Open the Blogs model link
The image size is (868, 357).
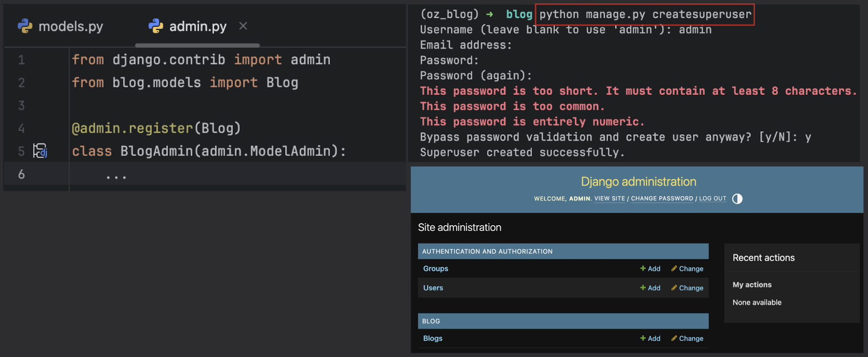(x=433, y=338)
